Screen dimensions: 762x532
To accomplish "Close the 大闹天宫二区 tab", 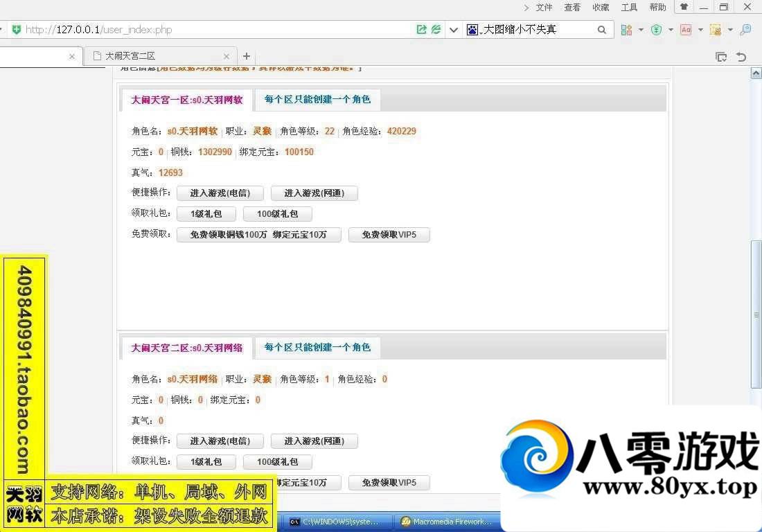I will tap(227, 56).
